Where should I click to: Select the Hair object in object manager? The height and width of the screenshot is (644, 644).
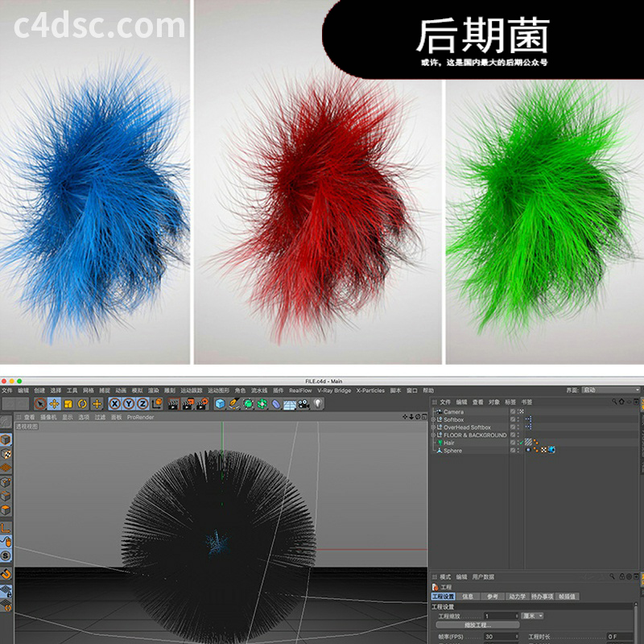[449, 444]
